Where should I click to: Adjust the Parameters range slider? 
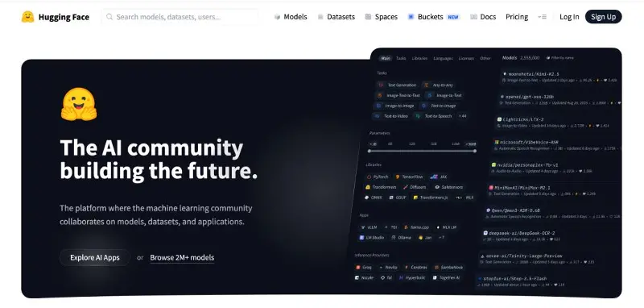point(422,151)
